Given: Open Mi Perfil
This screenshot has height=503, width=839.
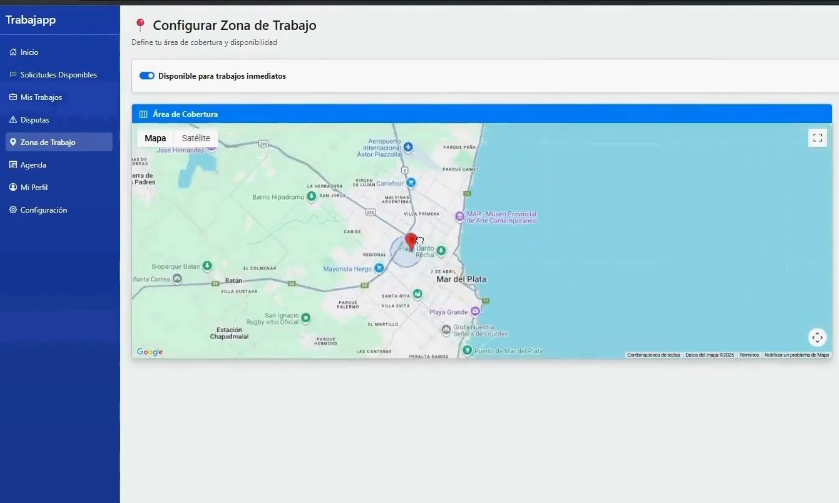Looking at the screenshot, I should (x=59, y=187).
